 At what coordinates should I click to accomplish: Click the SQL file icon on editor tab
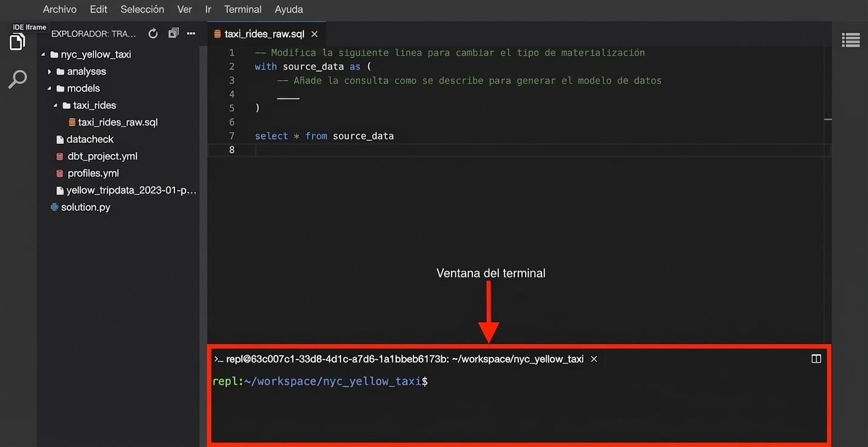[217, 34]
